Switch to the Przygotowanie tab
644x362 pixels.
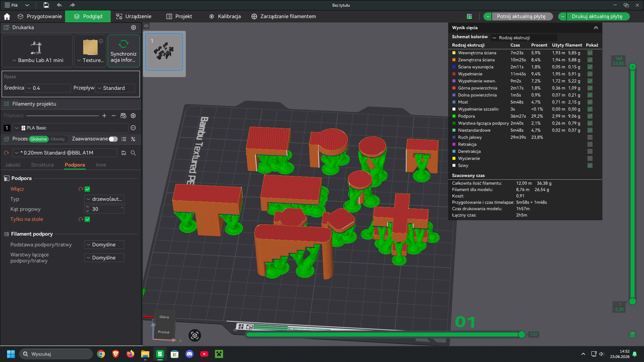point(40,16)
